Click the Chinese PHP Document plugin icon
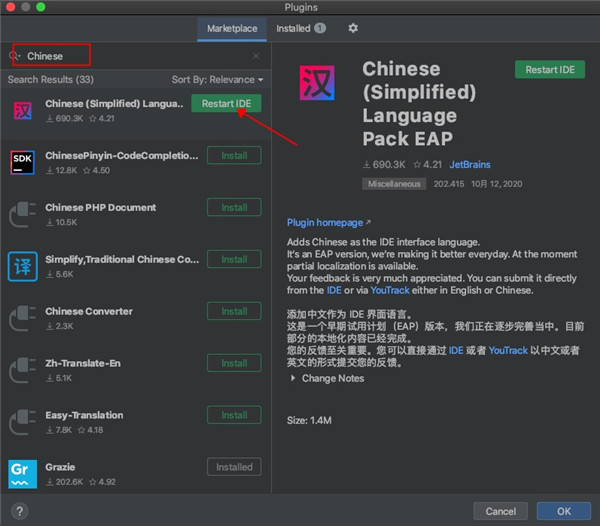Viewport: 600px width, 526px height. coord(22,214)
